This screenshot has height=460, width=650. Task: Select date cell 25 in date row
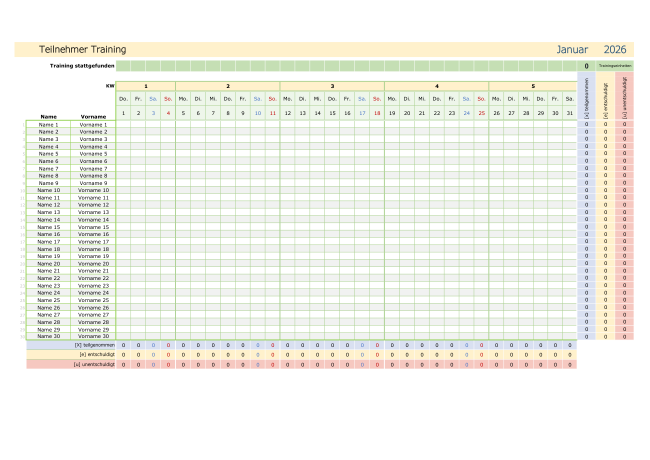pyautogui.click(x=481, y=113)
